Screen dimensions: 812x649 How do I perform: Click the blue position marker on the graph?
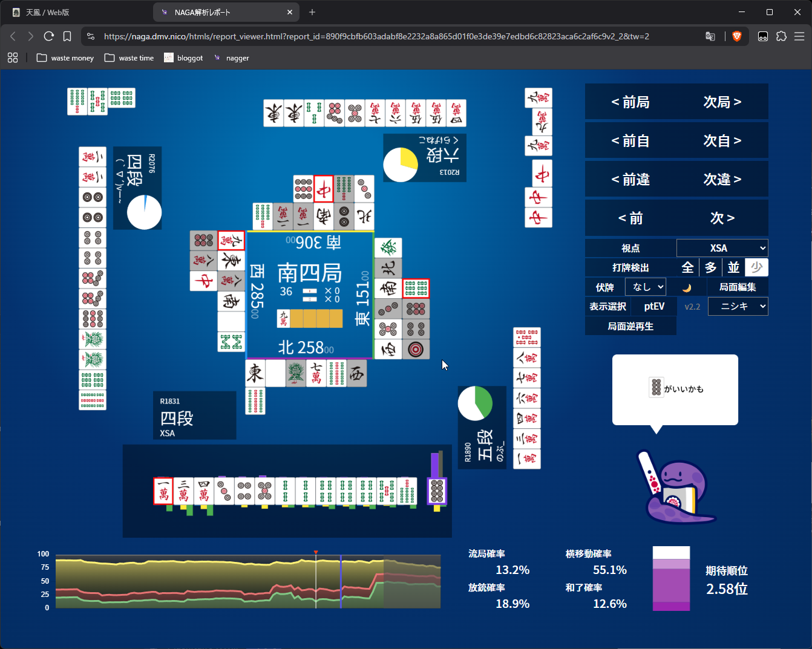tap(341, 582)
